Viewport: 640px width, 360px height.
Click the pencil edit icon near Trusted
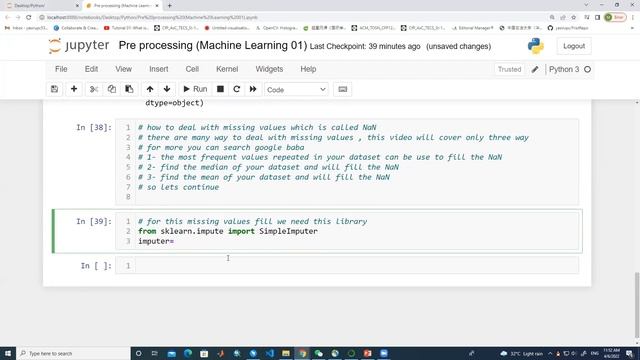point(535,69)
